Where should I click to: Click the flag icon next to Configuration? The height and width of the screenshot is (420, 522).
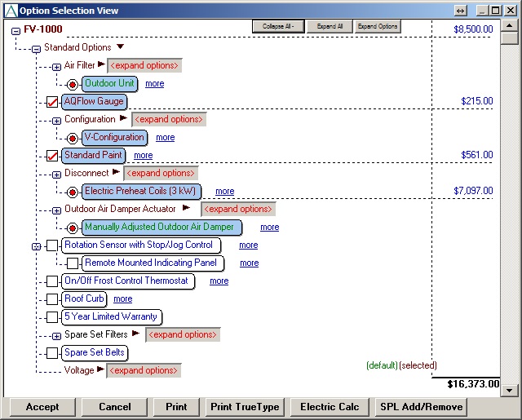point(124,118)
